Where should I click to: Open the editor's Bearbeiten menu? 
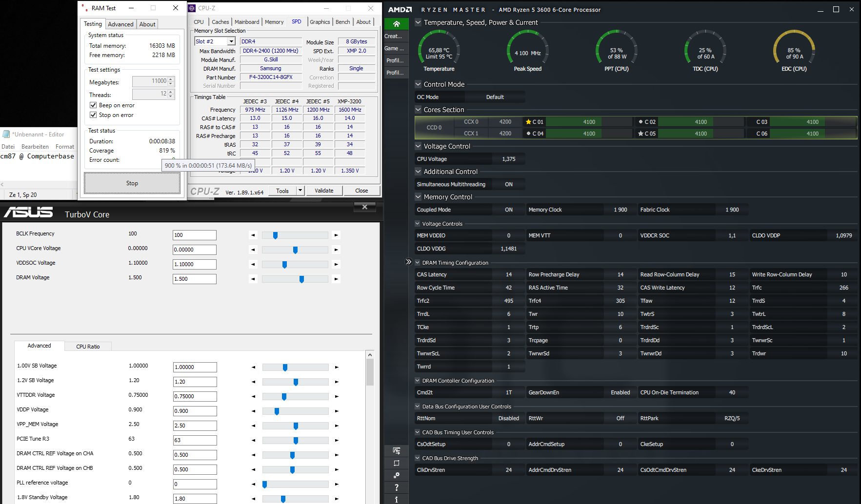pyautogui.click(x=35, y=147)
